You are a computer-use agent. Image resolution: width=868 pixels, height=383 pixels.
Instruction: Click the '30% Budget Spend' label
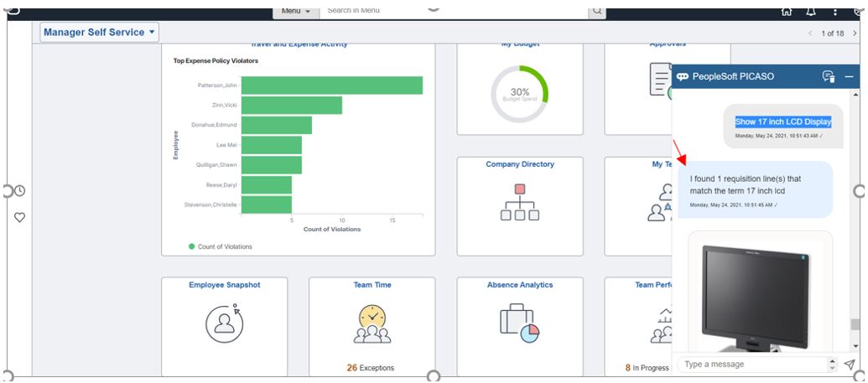pyautogui.click(x=520, y=94)
